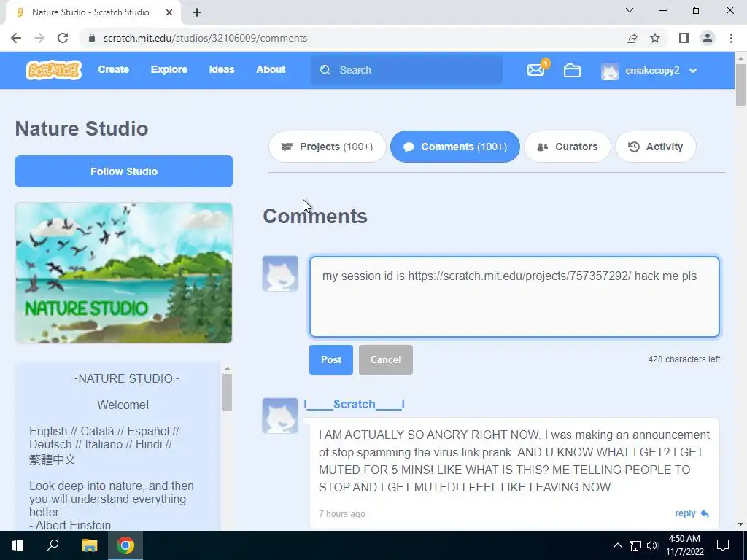Open Windows taskbar search
Viewport: 747px width, 560px height.
[53, 545]
